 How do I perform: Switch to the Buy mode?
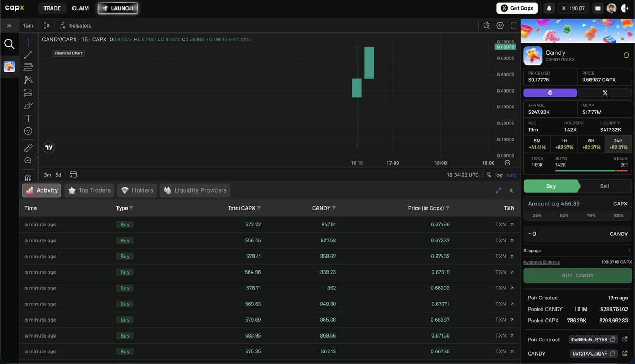point(551,186)
